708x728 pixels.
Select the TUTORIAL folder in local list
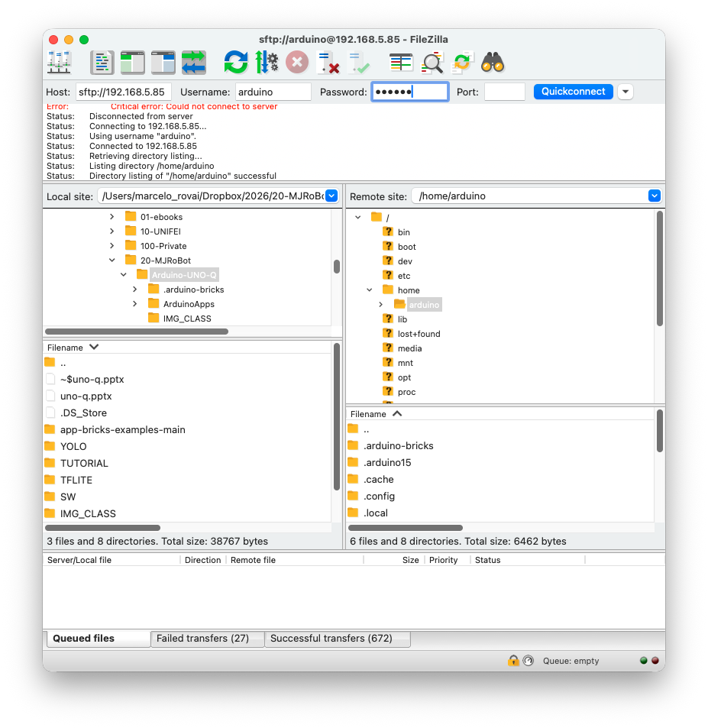pyautogui.click(x=84, y=463)
